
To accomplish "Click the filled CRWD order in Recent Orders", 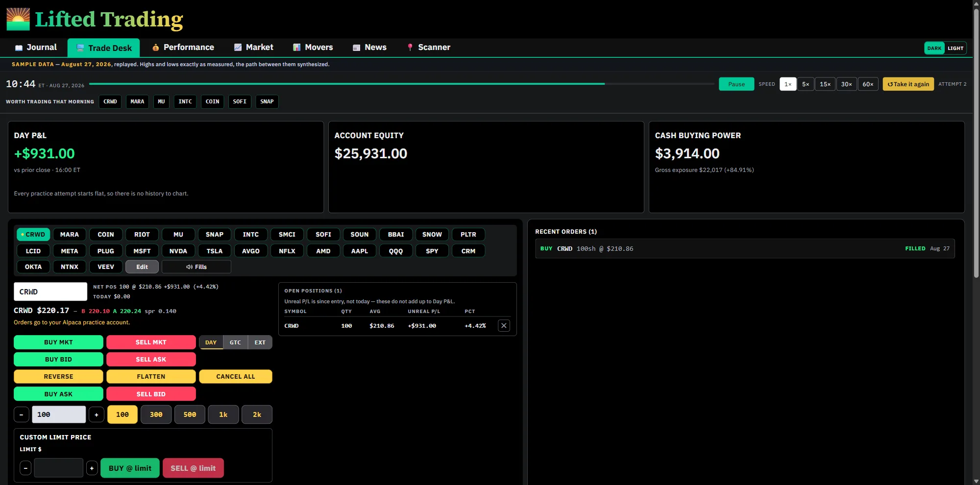I will click(745, 249).
